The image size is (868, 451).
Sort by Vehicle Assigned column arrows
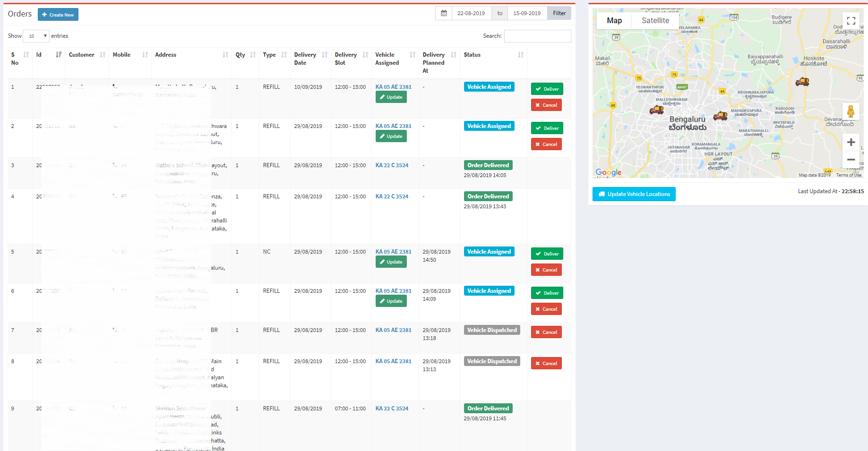[413, 55]
